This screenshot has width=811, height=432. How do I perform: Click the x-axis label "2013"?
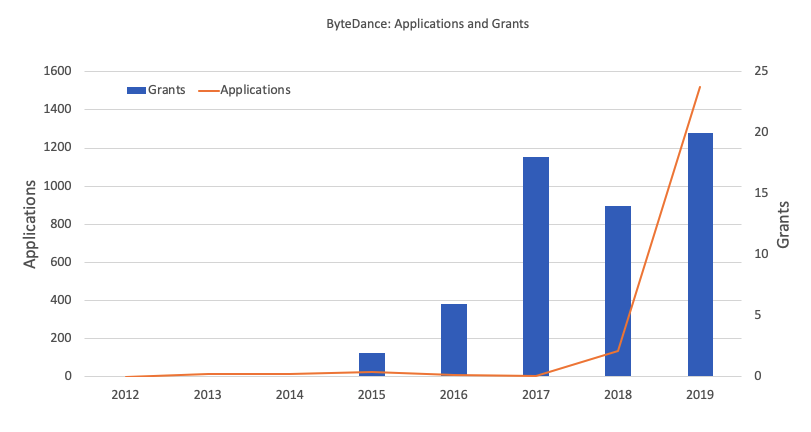(207, 395)
